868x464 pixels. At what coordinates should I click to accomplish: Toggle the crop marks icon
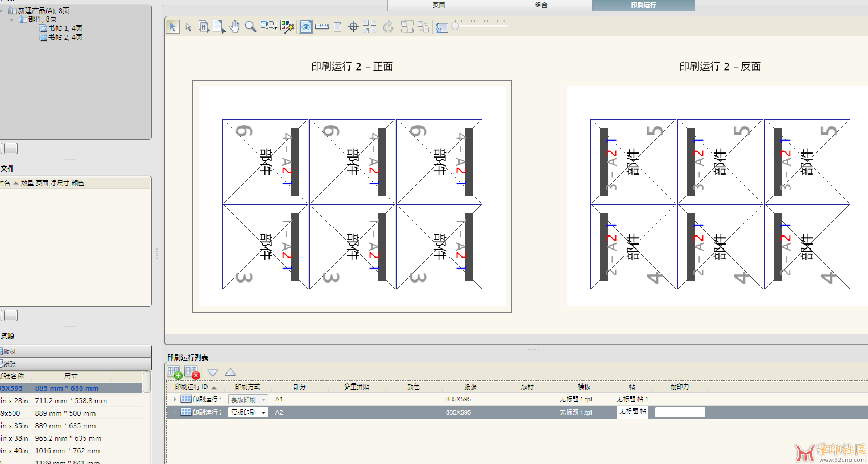(370, 27)
